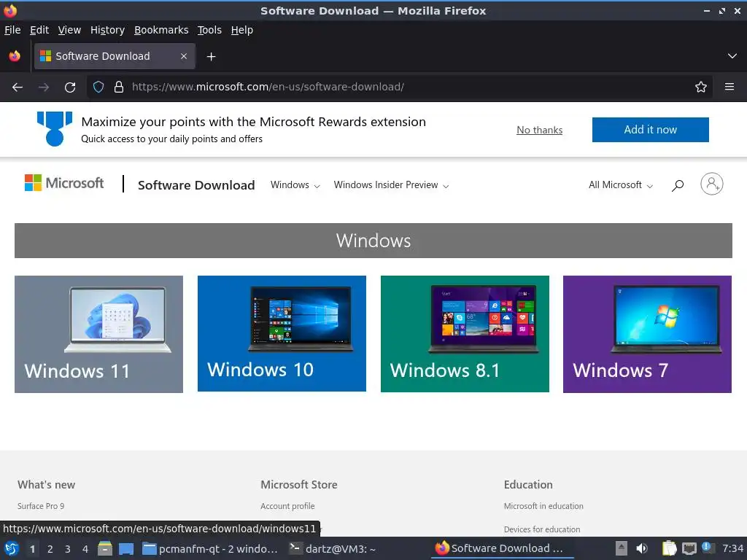
Task: Open the volume control in system tray
Action: tap(642, 548)
